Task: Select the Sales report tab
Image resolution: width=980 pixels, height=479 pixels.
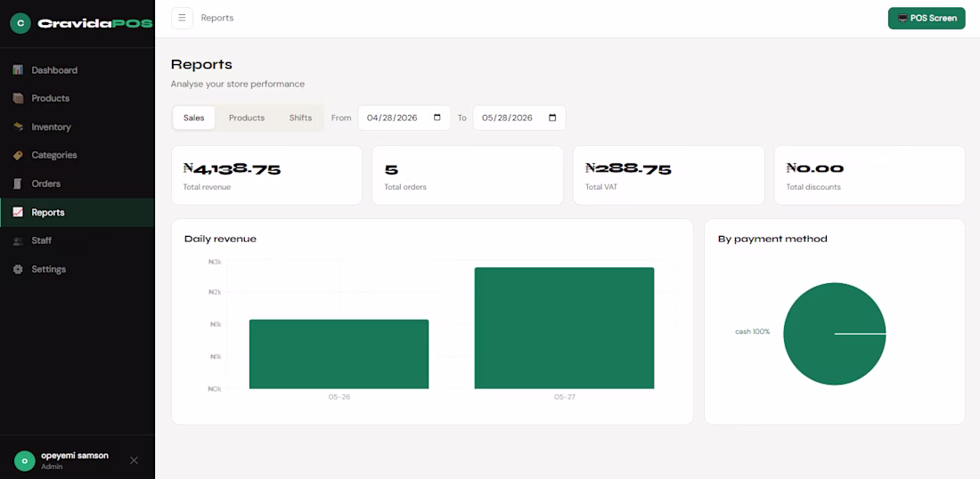Action: click(x=193, y=118)
